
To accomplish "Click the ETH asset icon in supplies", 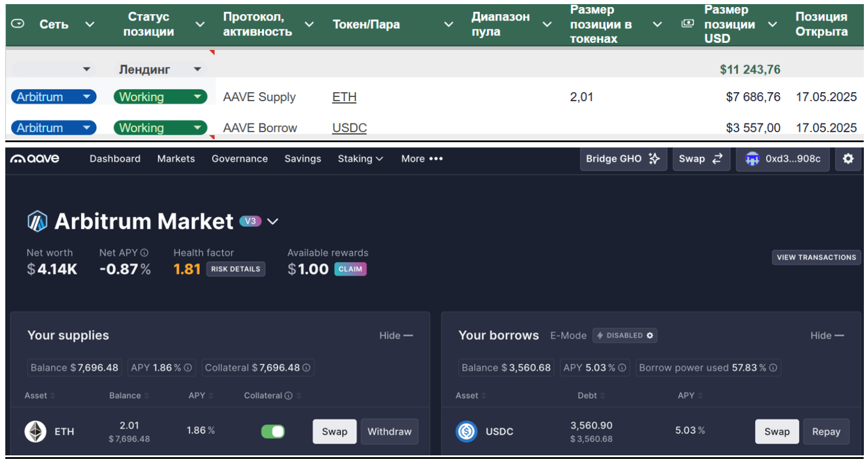I will click(x=35, y=431).
